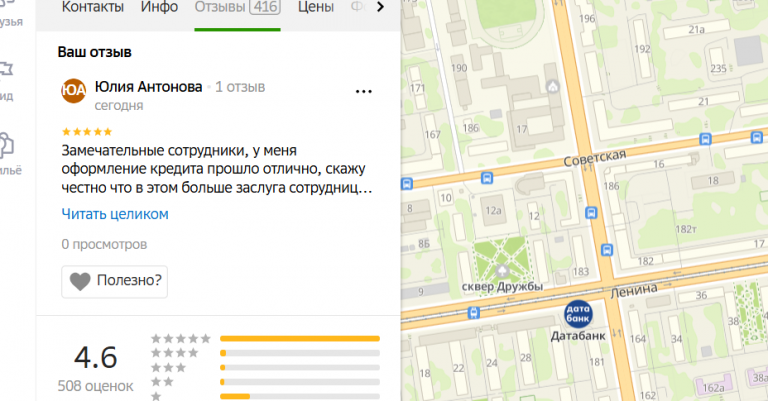This screenshot has height=401, width=768.
Task: Click building 182т on the map
Action: point(686,229)
